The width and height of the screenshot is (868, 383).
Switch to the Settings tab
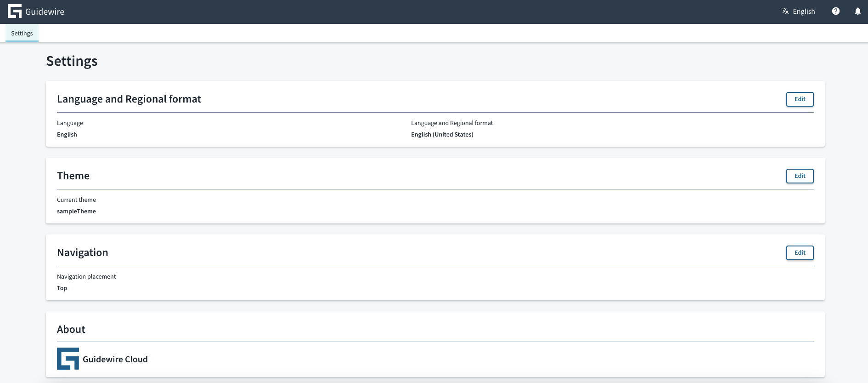pyautogui.click(x=22, y=33)
